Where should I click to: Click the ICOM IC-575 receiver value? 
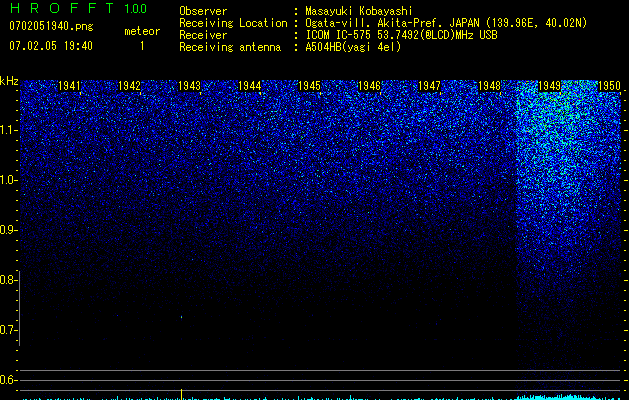[401, 35]
